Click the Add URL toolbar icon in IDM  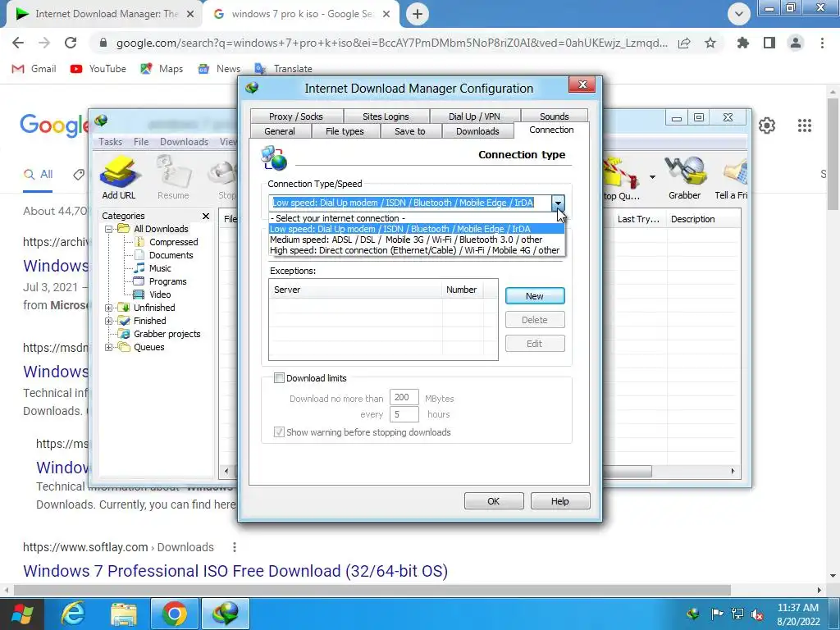click(119, 177)
